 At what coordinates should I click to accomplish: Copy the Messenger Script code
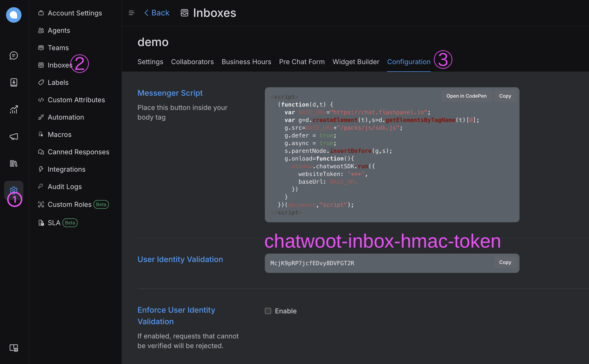tap(505, 96)
